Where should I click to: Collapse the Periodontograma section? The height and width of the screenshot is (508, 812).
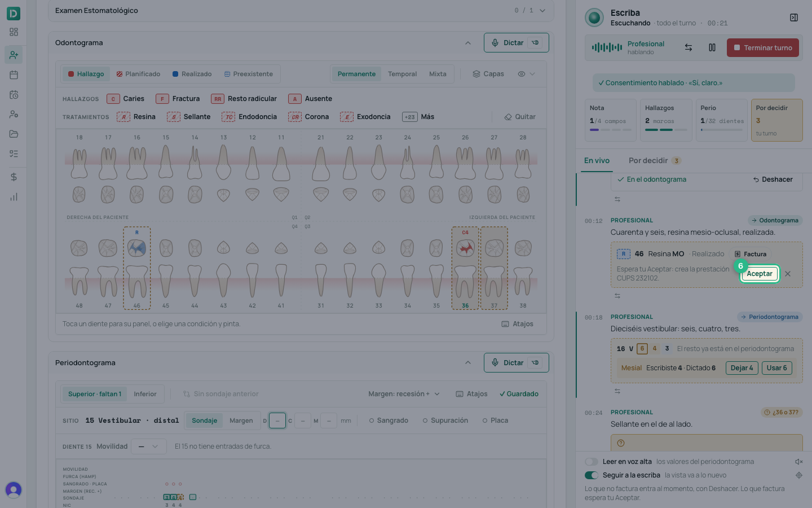point(468,363)
